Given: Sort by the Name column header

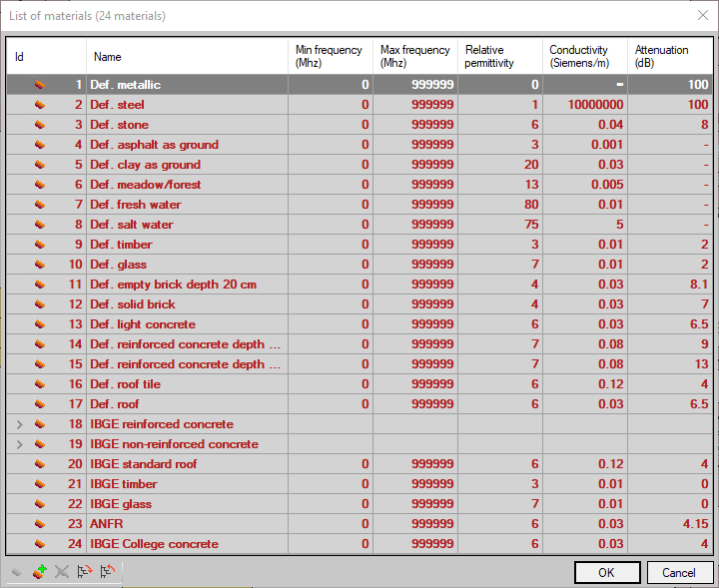Looking at the screenshot, I should (187, 56).
